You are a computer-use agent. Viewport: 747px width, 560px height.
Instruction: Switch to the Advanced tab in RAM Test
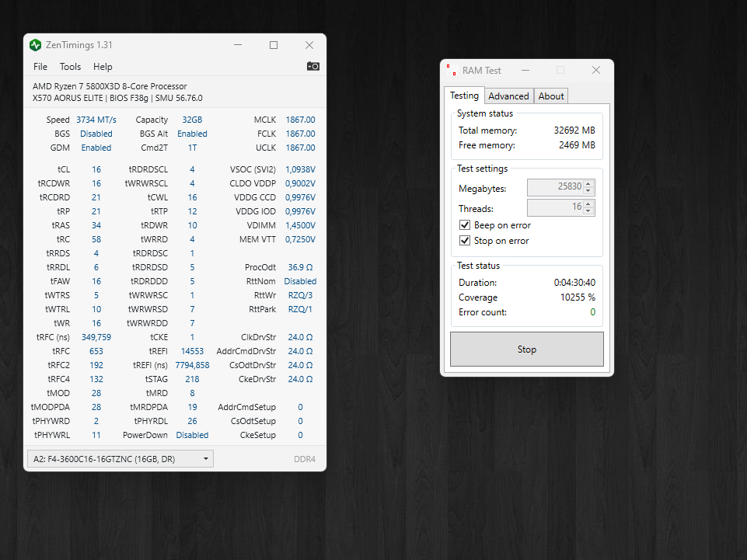tap(508, 96)
